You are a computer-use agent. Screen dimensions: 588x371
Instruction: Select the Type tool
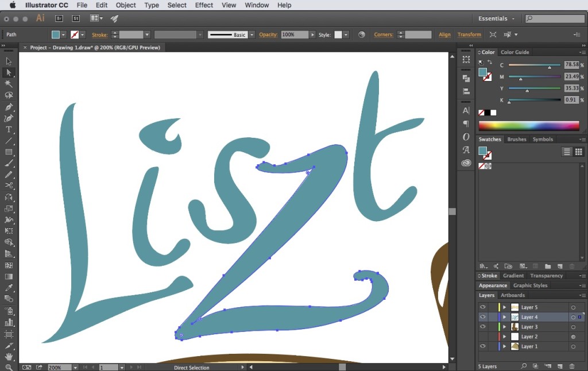[x=9, y=129]
